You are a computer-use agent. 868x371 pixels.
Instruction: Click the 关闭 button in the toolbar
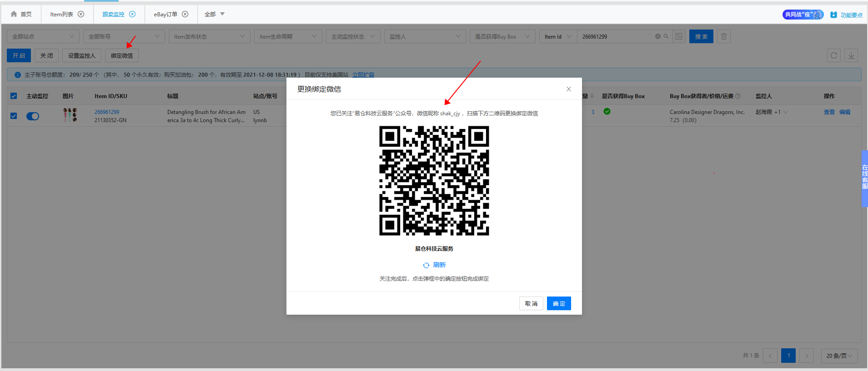tap(46, 55)
